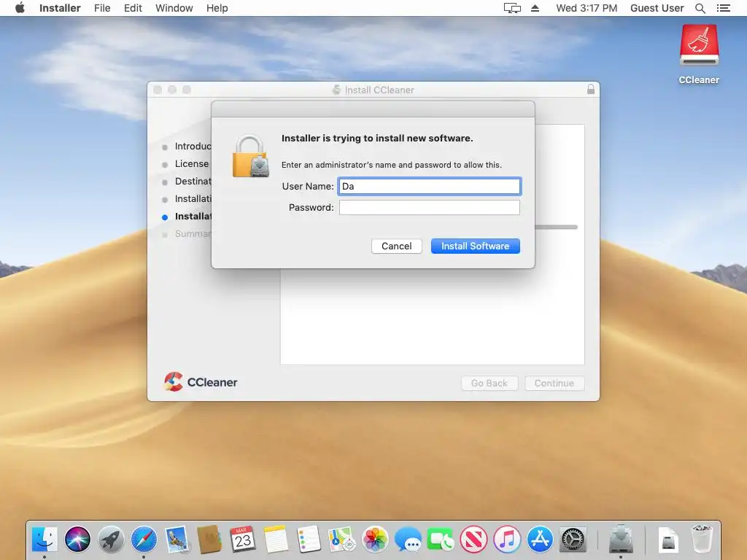Image resolution: width=747 pixels, height=560 pixels.
Task: Open the Apple menu
Action: click(x=20, y=7)
